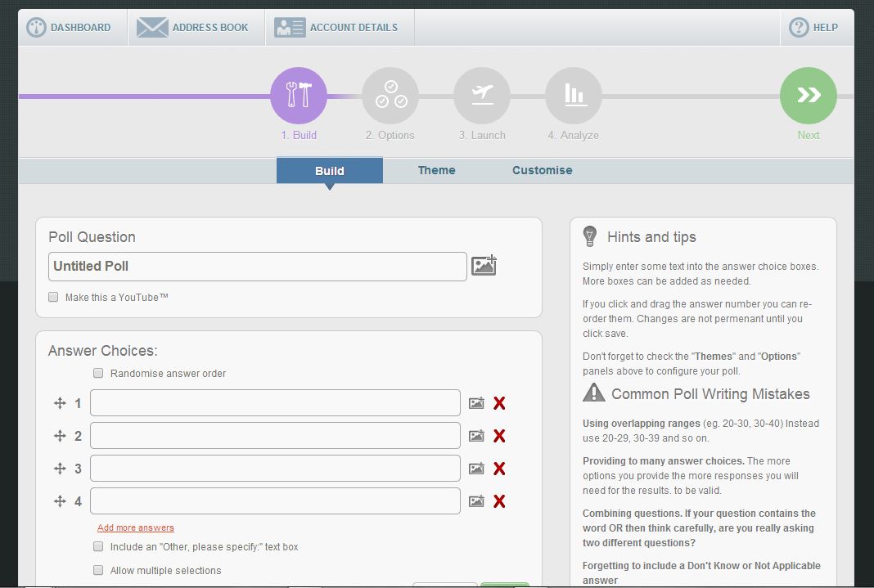Delete answer choice 1 with red X

499,403
